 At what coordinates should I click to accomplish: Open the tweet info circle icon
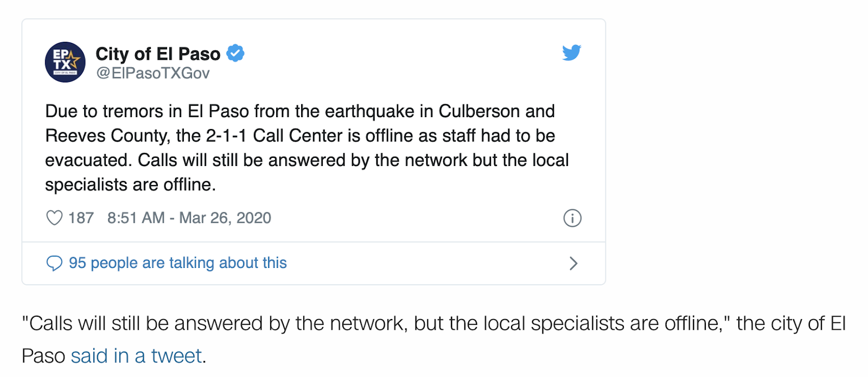tap(572, 218)
